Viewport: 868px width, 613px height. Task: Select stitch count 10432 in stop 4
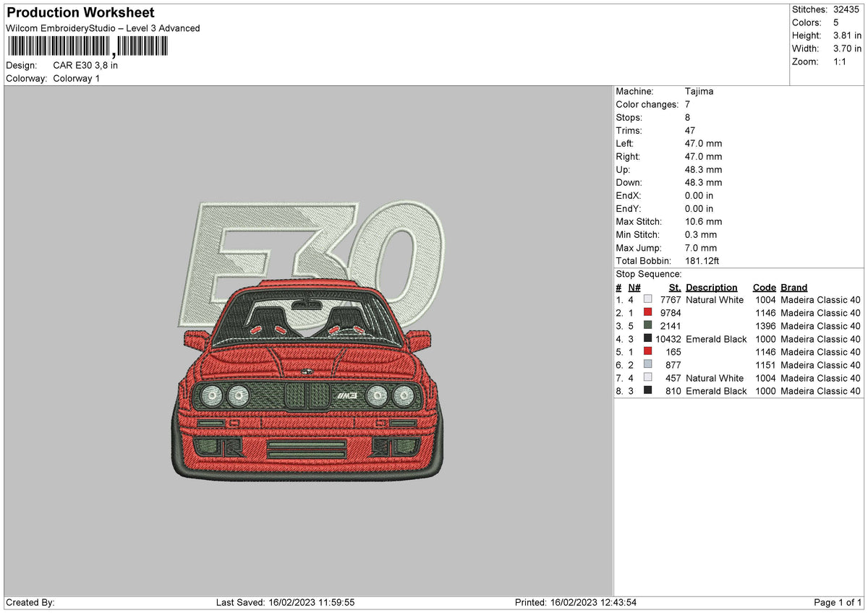(x=668, y=339)
